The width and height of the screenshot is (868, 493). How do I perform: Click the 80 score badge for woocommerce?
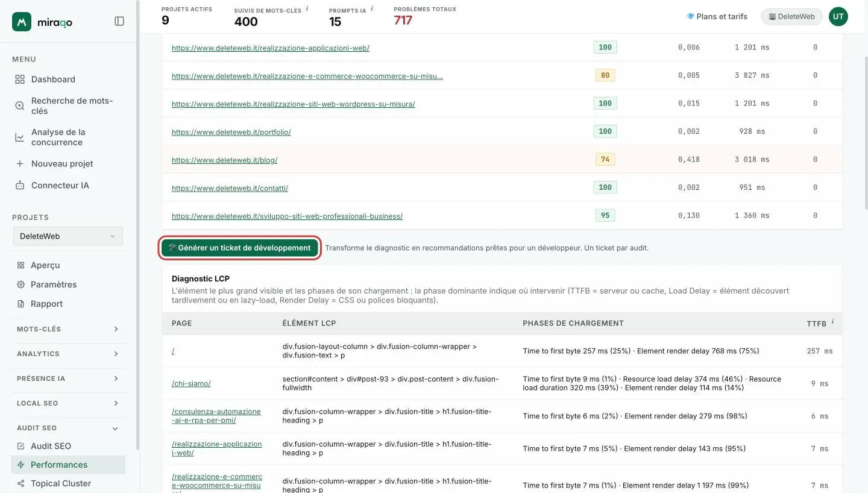click(605, 75)
